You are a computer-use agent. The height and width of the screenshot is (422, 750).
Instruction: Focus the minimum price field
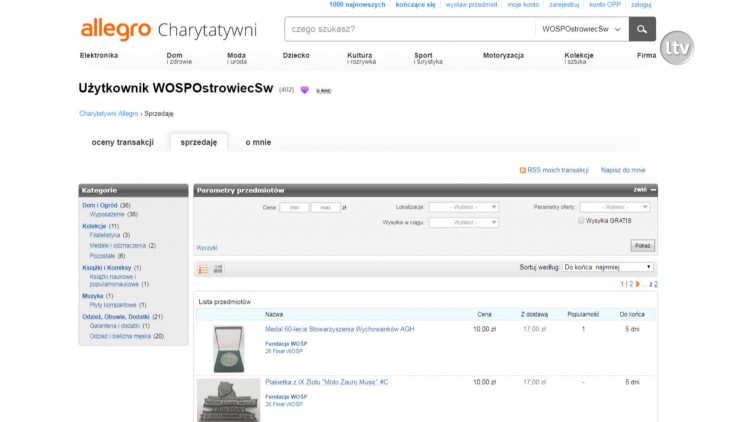coord(294,208)
